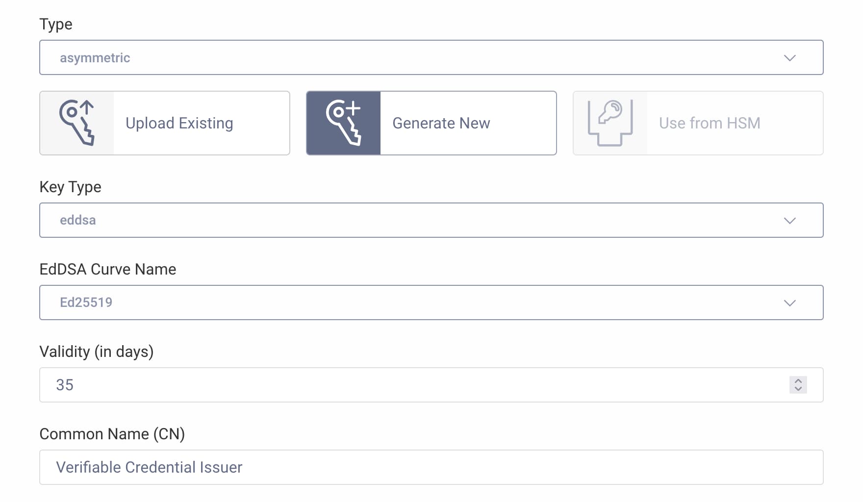Image resolution: width=863 pixels, height=504 pixels.
Task: Click the chevron on the Key Type dropdown
Action: [790, 220]
